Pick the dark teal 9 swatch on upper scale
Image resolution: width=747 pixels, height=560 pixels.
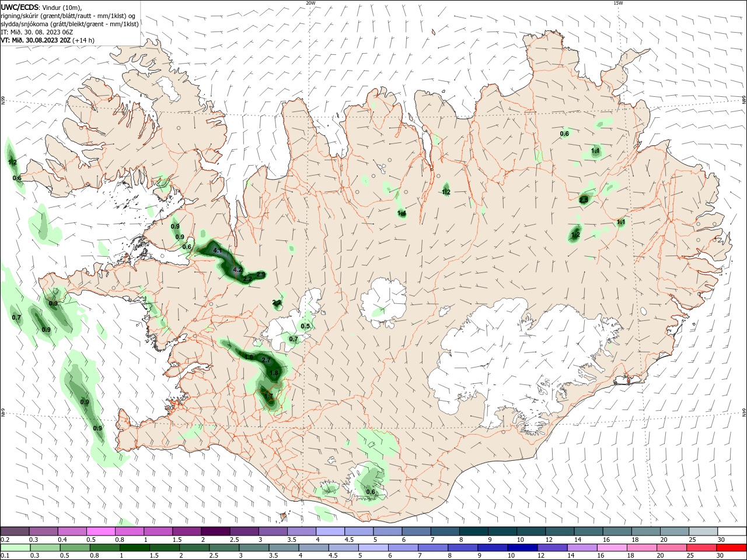click(502, 531)
